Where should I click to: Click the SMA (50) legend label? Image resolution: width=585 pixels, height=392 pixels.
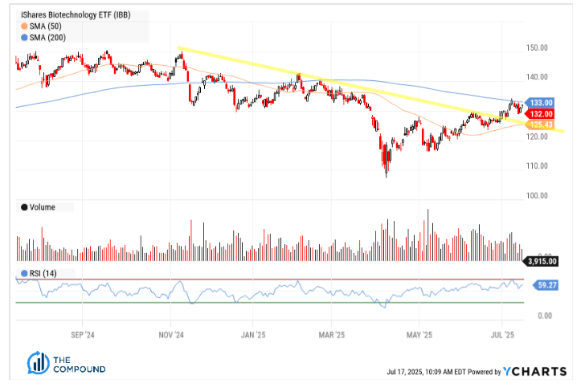pyautogui.click(x=46, y=27)
